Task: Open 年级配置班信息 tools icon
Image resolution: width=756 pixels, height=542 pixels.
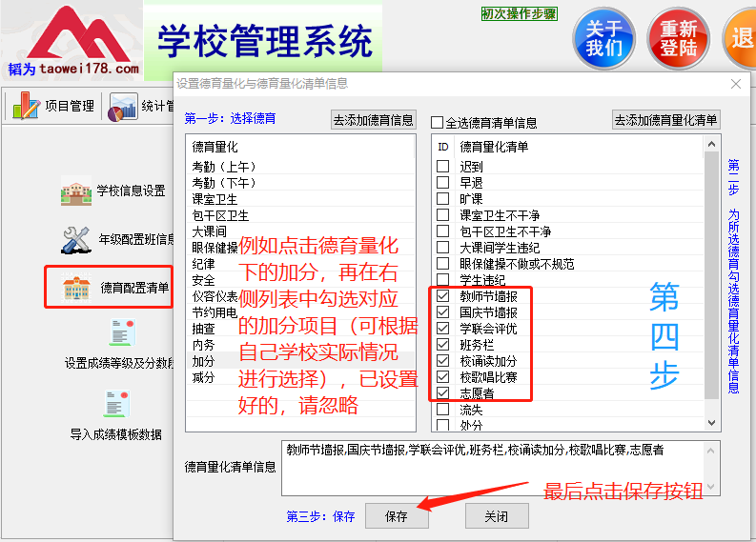Action: click(76, 239)
